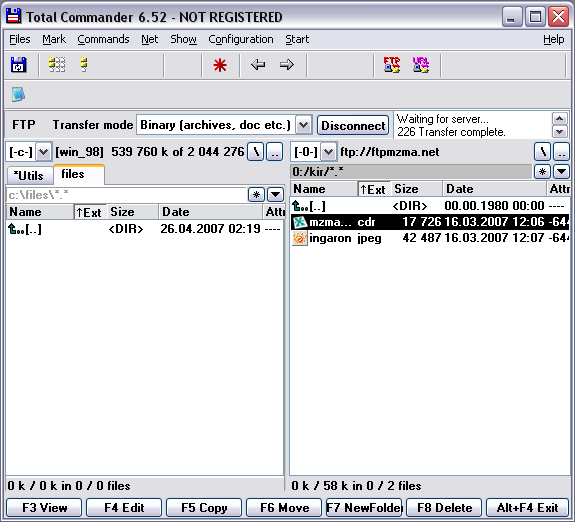This screenshot has width=575, height=522.
Task: Click the F5 Copy button
Action: (x=204, y=508)
